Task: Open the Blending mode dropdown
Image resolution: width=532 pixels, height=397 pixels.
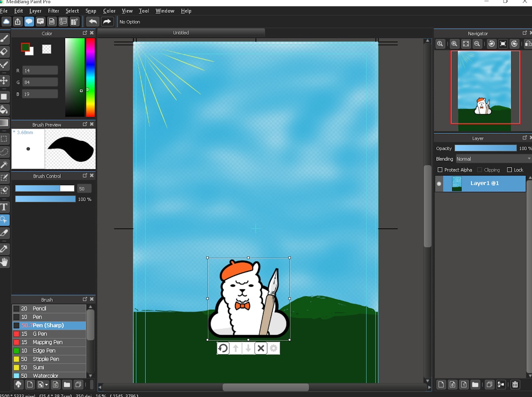Action: [x=492, y=159]
